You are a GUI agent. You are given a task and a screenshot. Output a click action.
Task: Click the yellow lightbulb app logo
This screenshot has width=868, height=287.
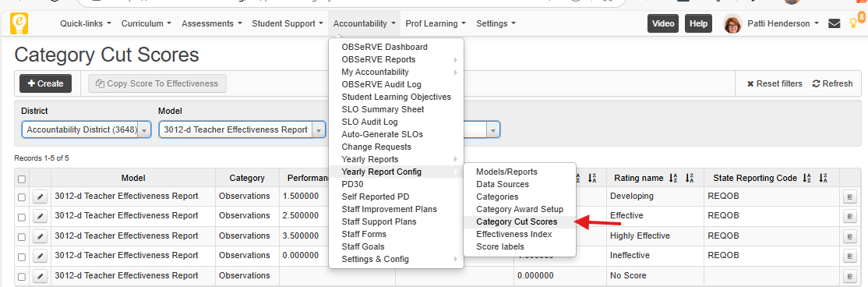click(19, 24)
